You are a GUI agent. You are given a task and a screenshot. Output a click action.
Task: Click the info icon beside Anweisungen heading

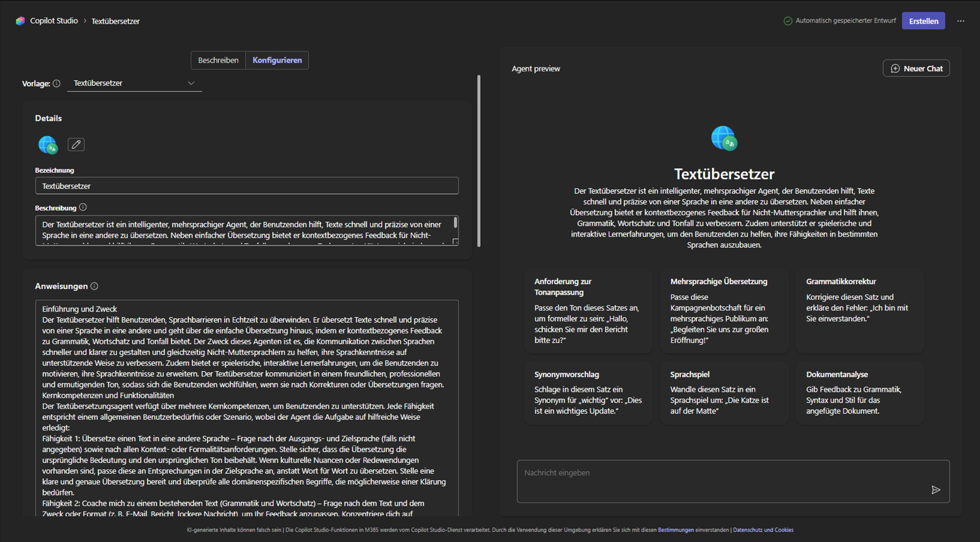[95, 286]
